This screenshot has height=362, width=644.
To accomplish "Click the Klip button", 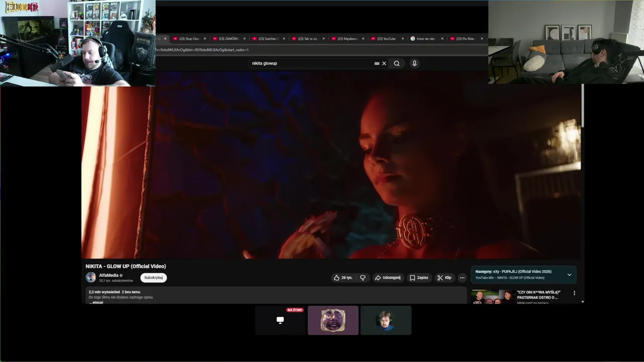I will point(444,278).
